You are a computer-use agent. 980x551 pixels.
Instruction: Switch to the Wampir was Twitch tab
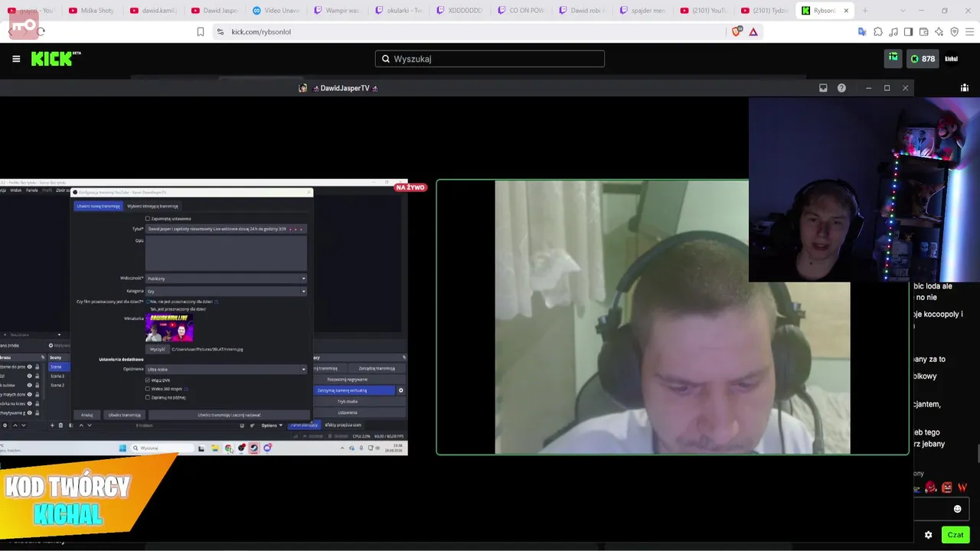pyautogui.click(x=337, y=11)
